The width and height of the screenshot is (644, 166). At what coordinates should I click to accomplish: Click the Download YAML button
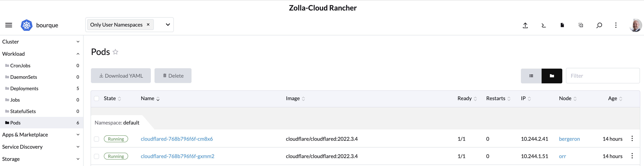pyautogui.click(x=121, y=76)
